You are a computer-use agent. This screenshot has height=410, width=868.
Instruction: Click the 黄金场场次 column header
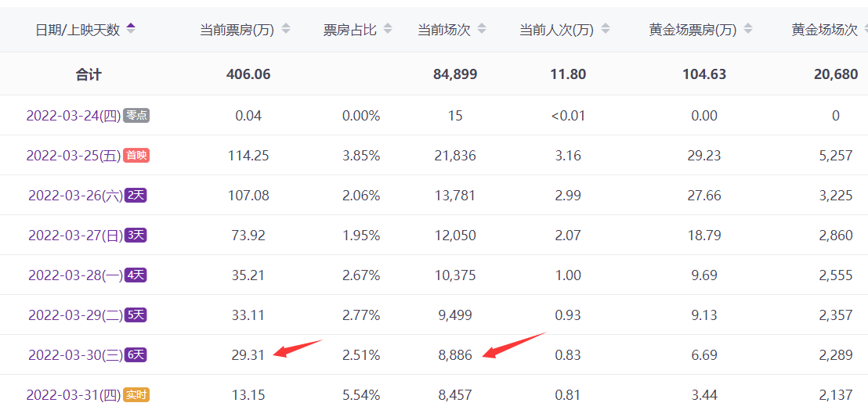825,30
